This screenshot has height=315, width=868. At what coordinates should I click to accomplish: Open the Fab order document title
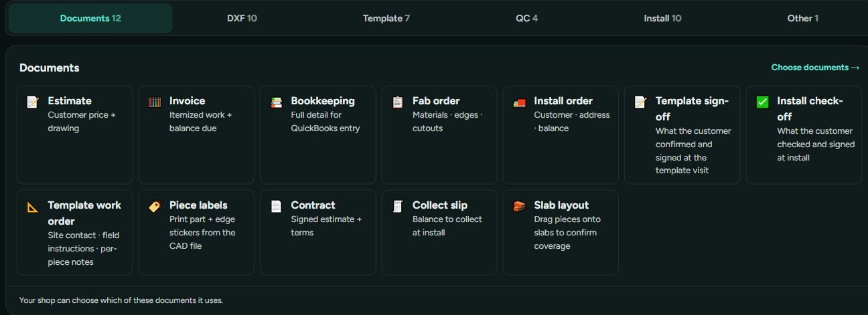[x=436, y=101]
